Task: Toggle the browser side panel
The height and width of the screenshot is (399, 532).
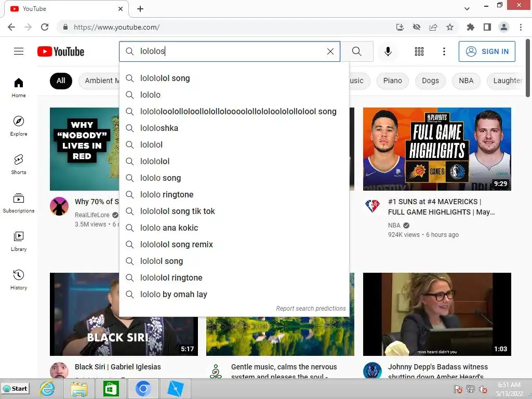Action: (487, 27)
